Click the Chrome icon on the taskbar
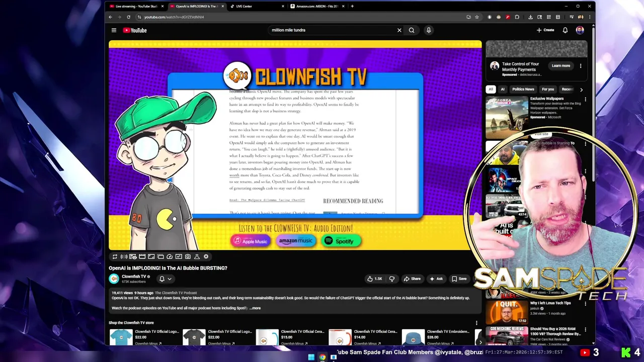Screen dimensions: 644x362 coord(323,357)
